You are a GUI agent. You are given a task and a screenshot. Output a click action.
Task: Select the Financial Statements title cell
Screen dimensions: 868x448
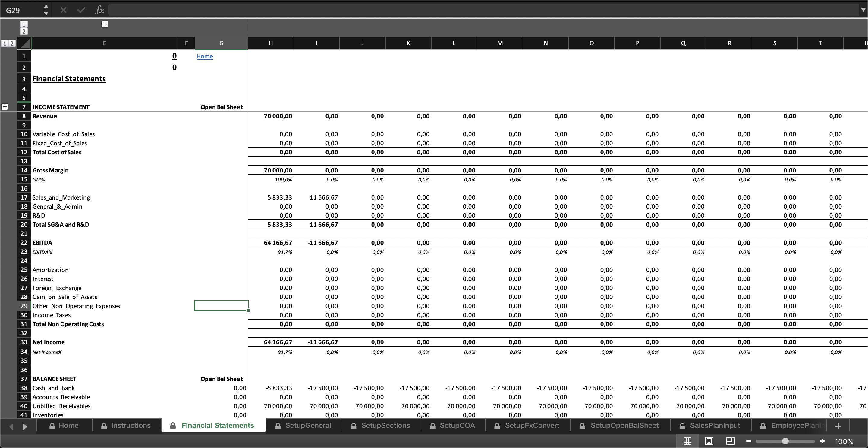pyautogui.click(x=69, y=79)
